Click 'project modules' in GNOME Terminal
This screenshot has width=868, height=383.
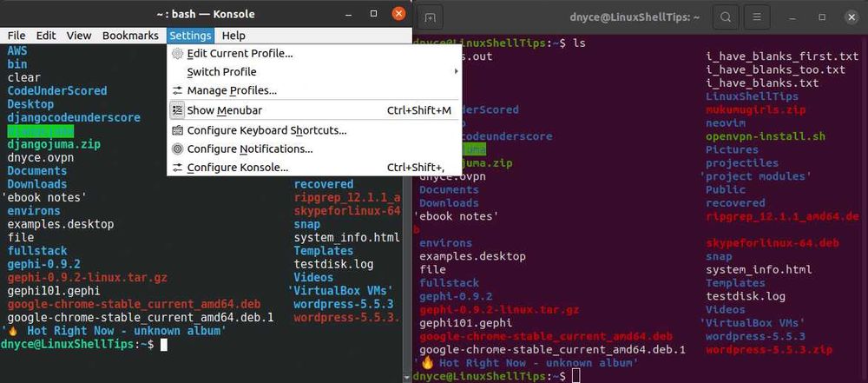click(x=756, y=176)
